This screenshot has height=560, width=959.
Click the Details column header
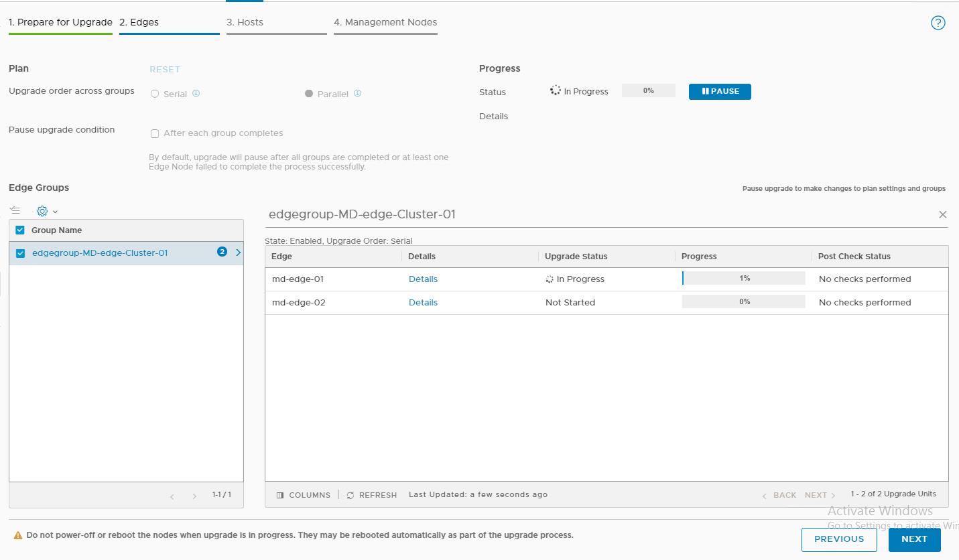tap(422, 257)
